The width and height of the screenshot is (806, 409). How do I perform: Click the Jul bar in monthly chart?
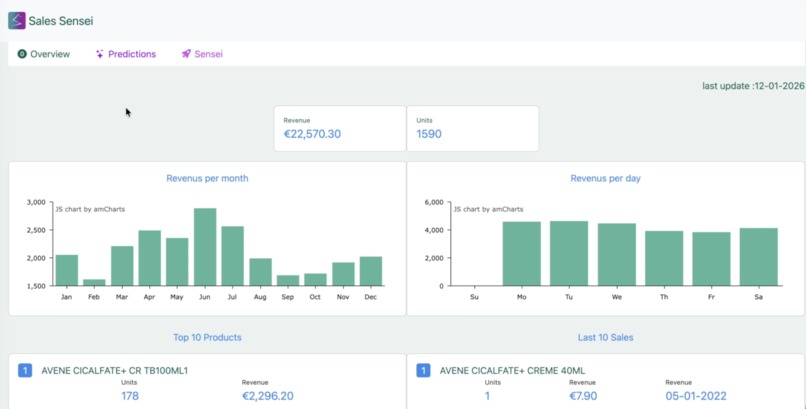click(x=232, y=256)
